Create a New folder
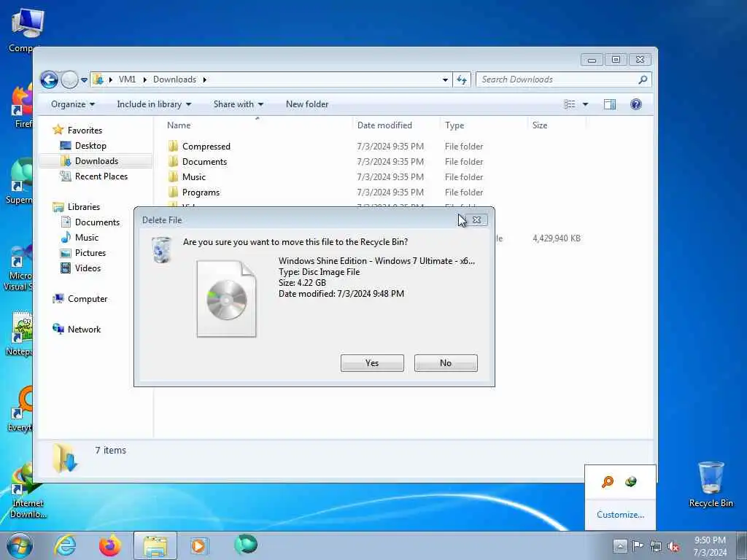The height and width of the screenshot is (560, 747). coord(307,104)
